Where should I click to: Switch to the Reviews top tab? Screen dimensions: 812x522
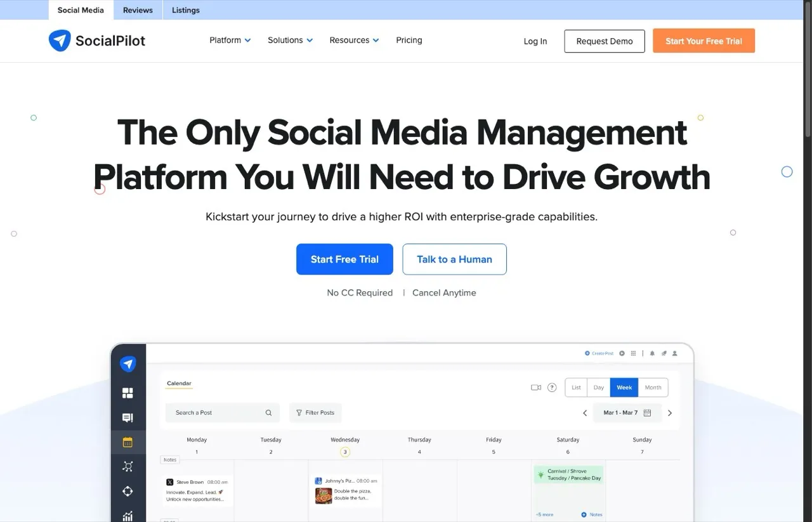click(138, 10)
